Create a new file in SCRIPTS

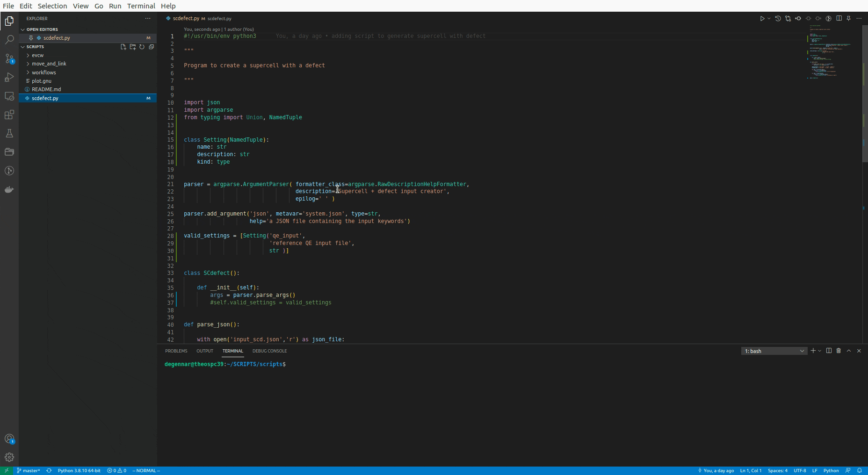[123, 47]
